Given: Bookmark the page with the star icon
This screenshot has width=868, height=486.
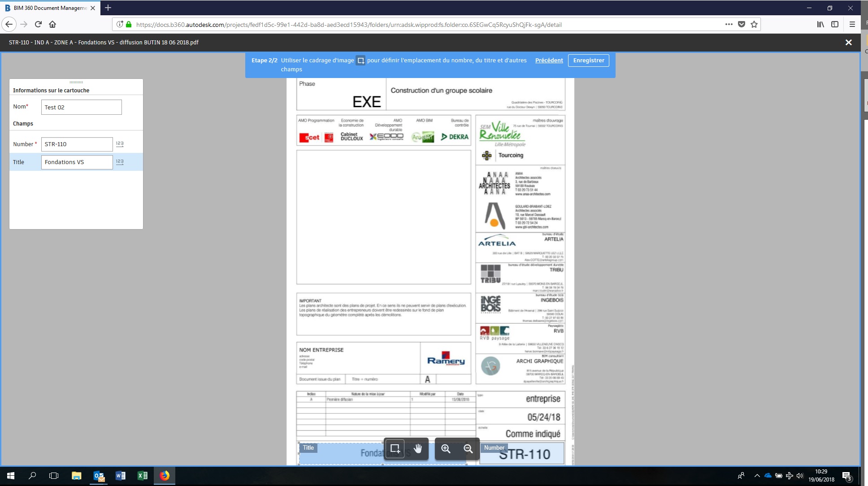Looking at the screenshot, I should pyautogui.click(x=753, y=25).
